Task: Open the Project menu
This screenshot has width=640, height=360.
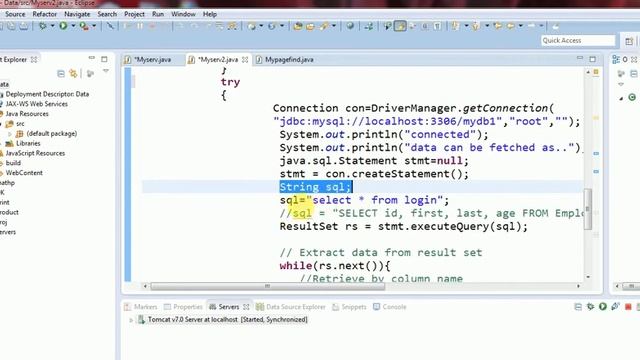Action: [x=134, y=14]
